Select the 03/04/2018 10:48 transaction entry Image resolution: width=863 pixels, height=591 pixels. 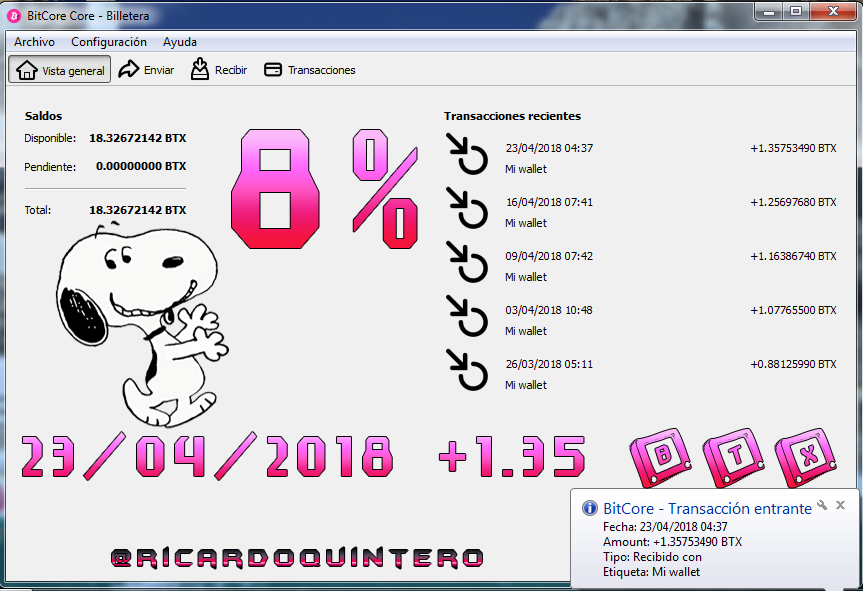(549, 310)
